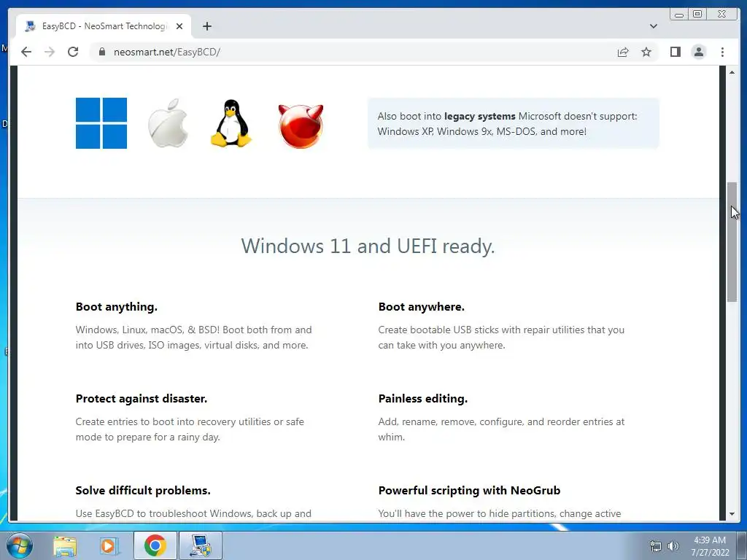
Task: Open the Chrome three-dot menu
Action: coord(722,52)
